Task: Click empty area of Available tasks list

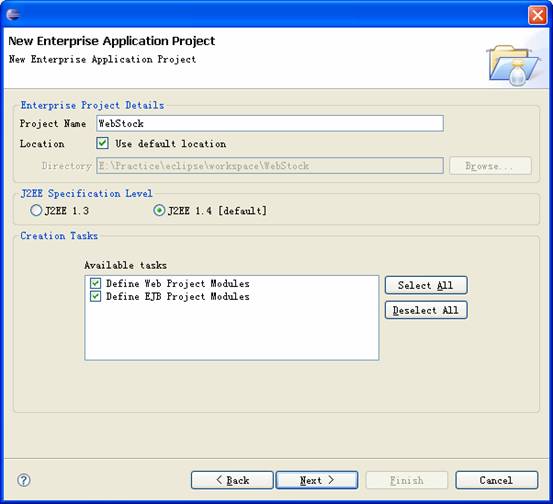Action: 232,332
